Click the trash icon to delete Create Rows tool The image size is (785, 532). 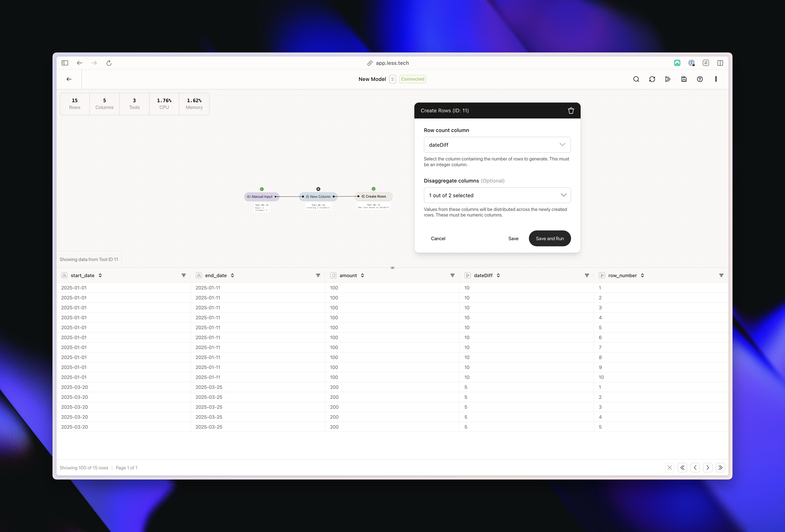pos(571,111)
